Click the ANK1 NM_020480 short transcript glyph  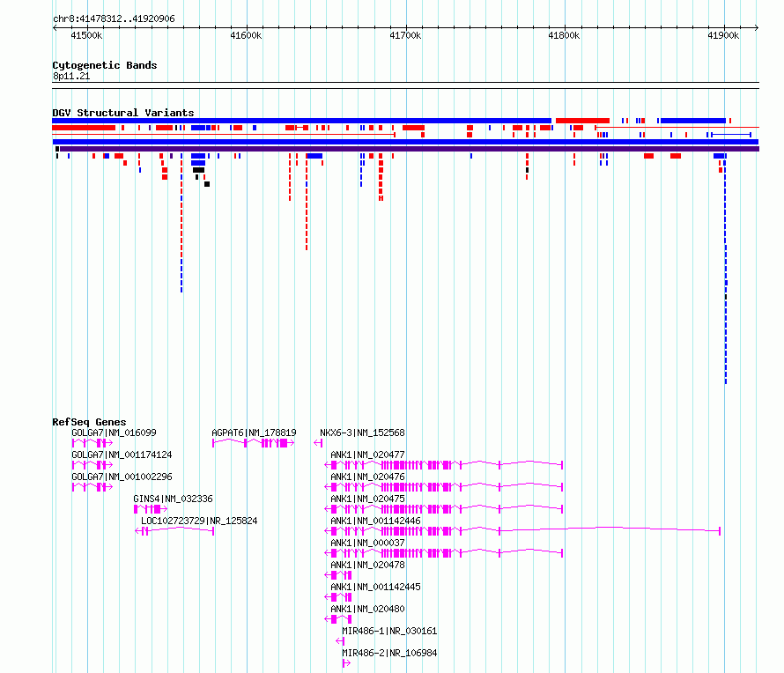(x=338, y=619)
